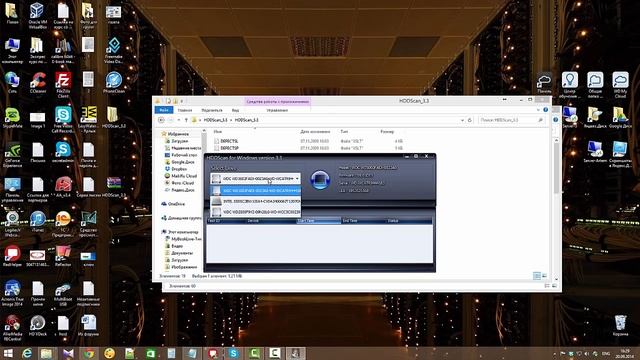Click the Explorer up-one-level arrow
The image size is (640, 360).
(186, 120)
